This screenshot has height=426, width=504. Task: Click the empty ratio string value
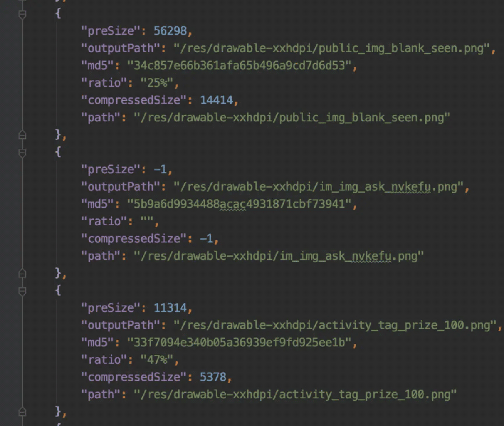coord(147,220)
